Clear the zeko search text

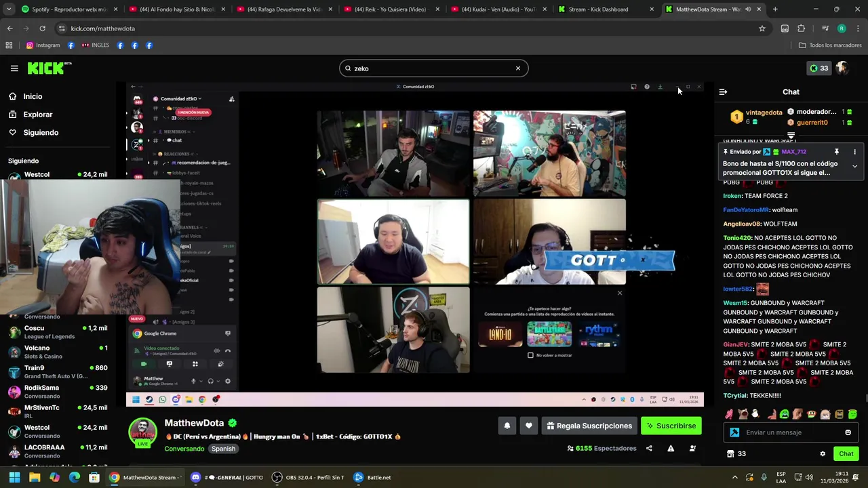pos(518,68)
